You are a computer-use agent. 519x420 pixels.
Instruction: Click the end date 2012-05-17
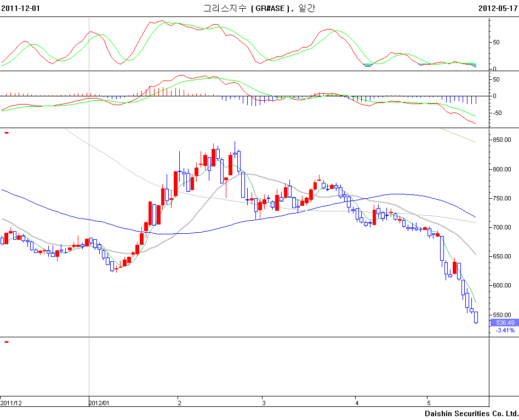point(498,8)
